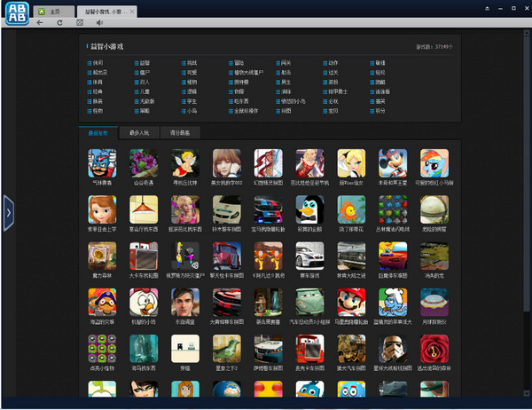Click the fit-to-window icon in toolbar
The height and width of the screenshot is (410, 532).
[x=79, y=22]
